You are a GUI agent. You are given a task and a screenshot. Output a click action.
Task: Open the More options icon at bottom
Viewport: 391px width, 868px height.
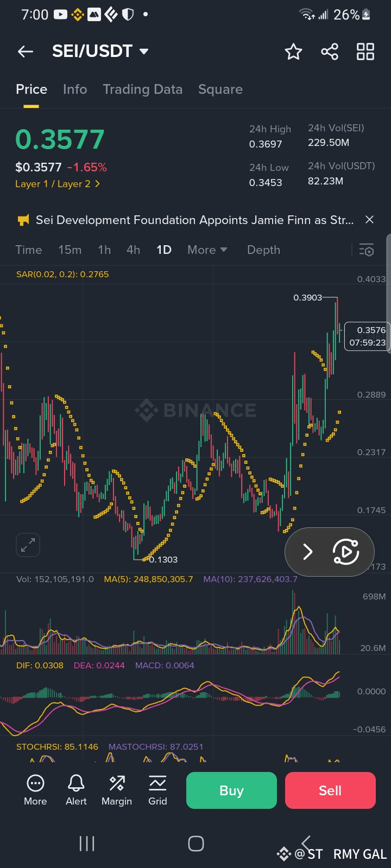tap(35, 790)
